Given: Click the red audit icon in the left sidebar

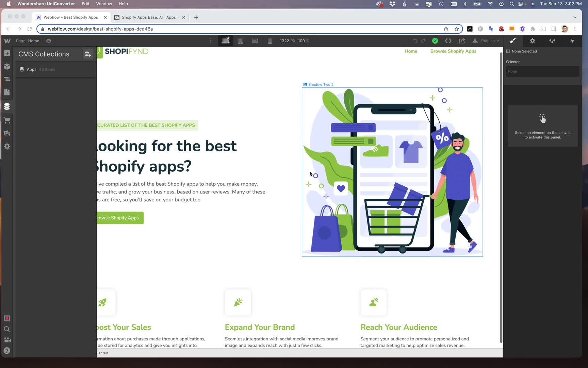Looking at the screenshot, I should click(x=7, y=318).
